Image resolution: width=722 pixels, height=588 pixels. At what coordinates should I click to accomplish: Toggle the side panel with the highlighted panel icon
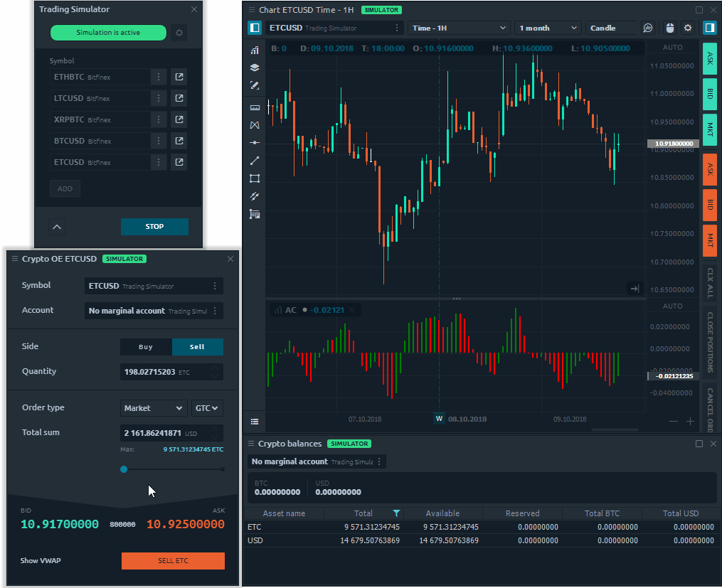coord(709,28)
